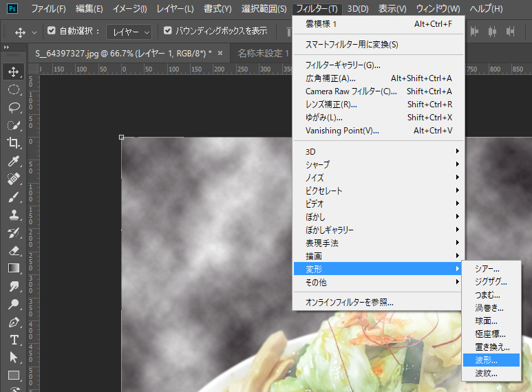
Task: Select the Crop tool
Action: 13,143
